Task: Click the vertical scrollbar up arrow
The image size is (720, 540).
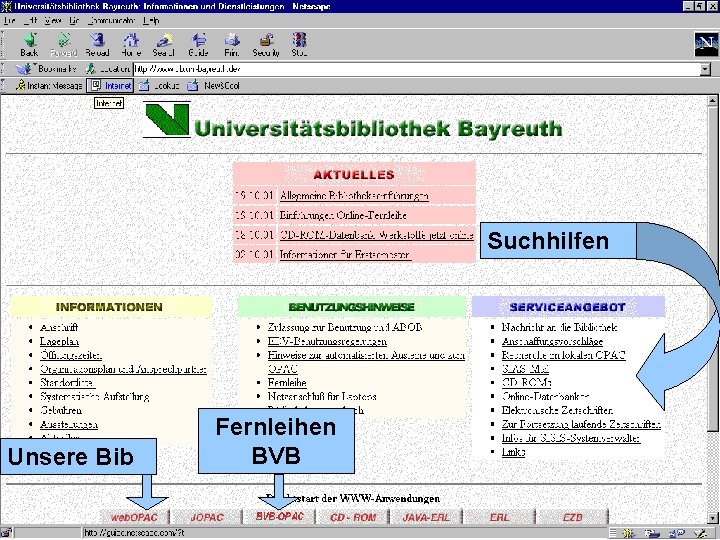Action: point(712,101)
